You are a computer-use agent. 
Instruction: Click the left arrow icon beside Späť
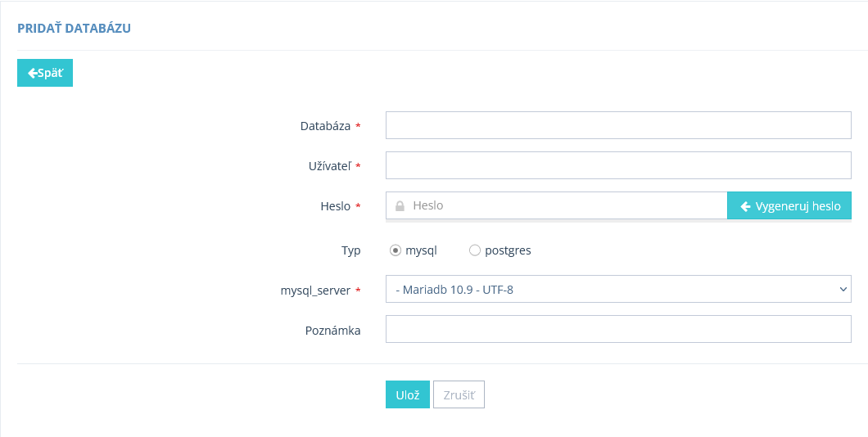(x=32, y=73)
